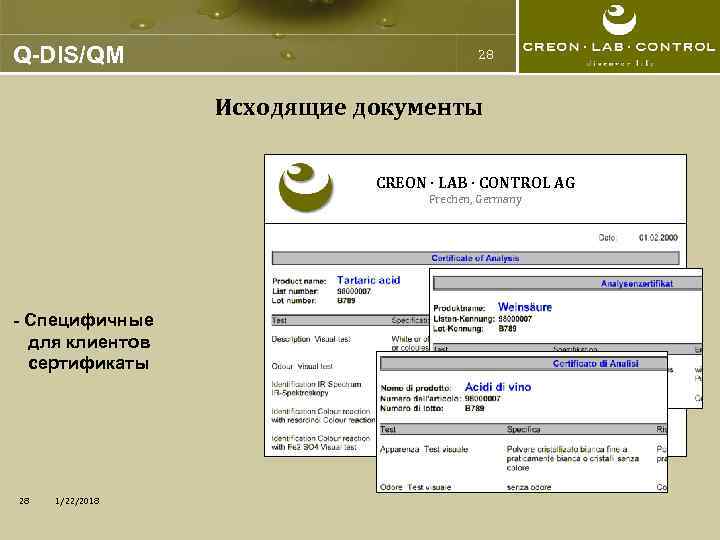Click the 'Certificate of Analysis' title bar
This screenshot has width=720, height=540.
tap(475, 258)
